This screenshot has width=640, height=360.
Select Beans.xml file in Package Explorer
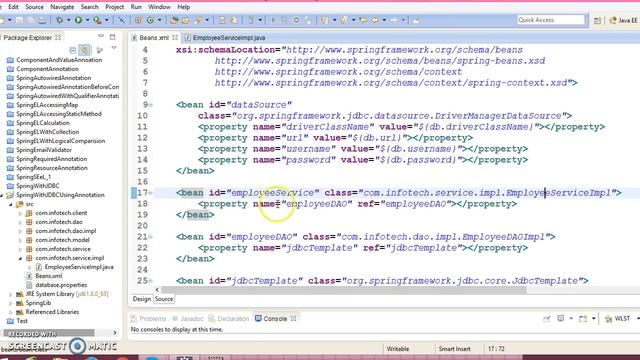(x=44, y=276)
